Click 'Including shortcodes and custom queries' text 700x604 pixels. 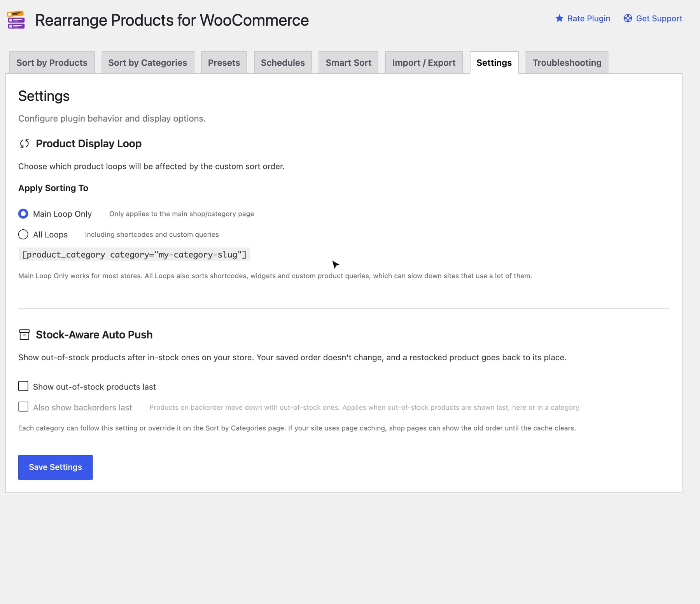pyautogui.click(x=152, y=234)
